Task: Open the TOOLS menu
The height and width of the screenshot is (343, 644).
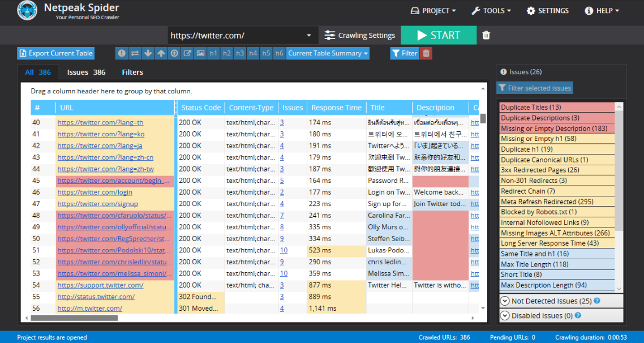Action: tap(491, 11)
